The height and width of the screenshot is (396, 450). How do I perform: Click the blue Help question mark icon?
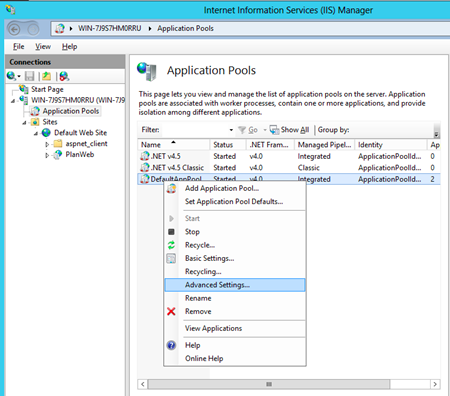pyautogui.click(x=171, y=345)
